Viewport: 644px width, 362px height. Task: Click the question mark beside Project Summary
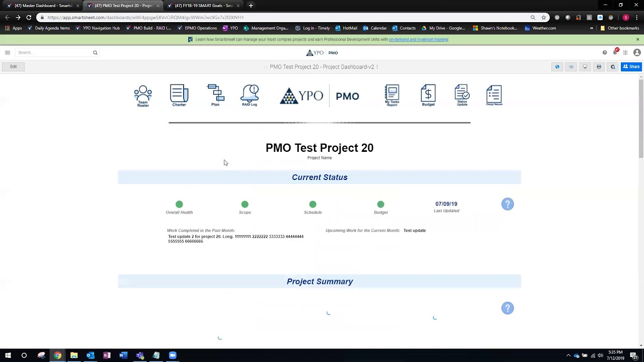(508, 308)
